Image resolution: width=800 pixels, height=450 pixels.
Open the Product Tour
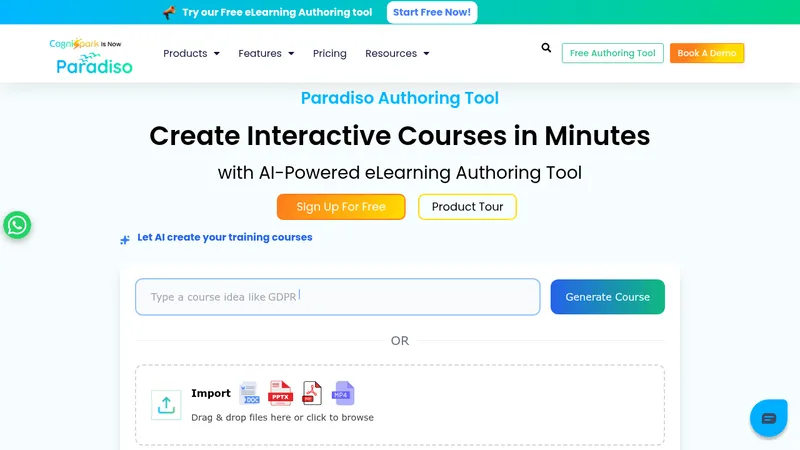click(x=467, y=207)
